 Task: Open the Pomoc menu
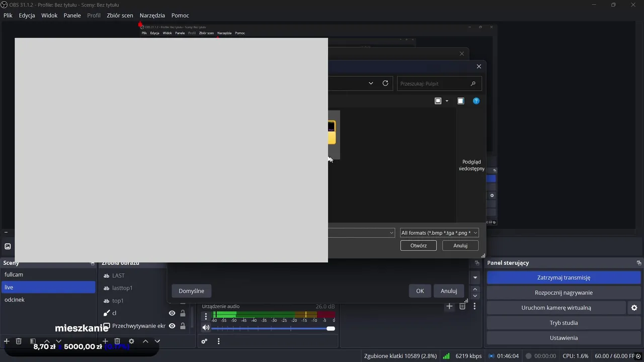(180, 16)
